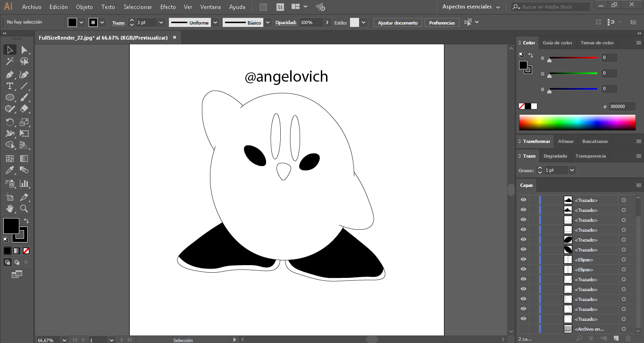Select the Line Segment tool
Screen dimensions: 644x343
click(24, 86)
